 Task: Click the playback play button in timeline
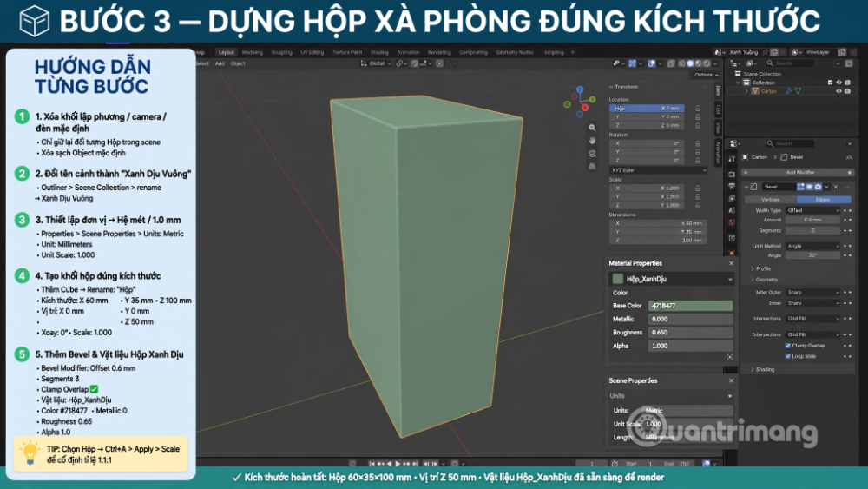pos(398,464)
